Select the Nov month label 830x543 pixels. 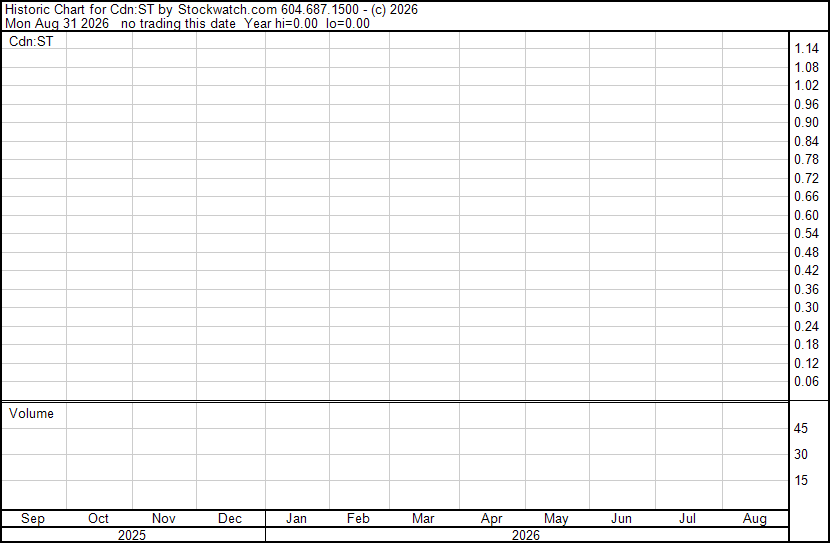[x=164, y=519]
